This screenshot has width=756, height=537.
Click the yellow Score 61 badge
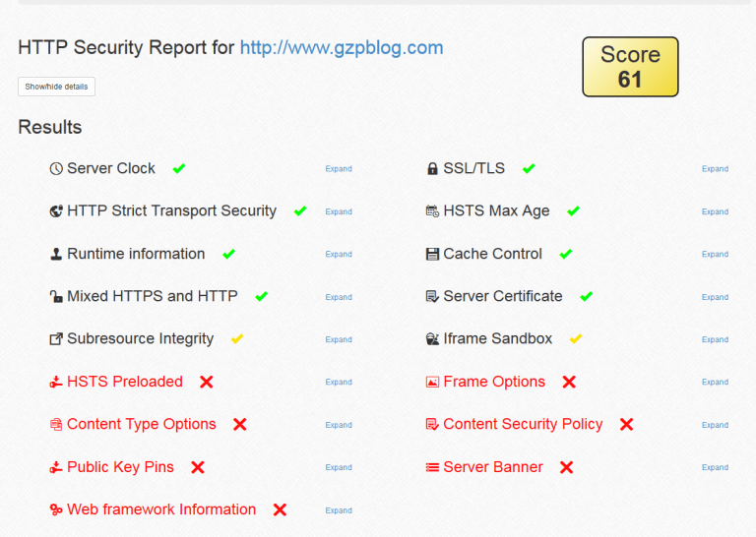[x=630, y=67]
